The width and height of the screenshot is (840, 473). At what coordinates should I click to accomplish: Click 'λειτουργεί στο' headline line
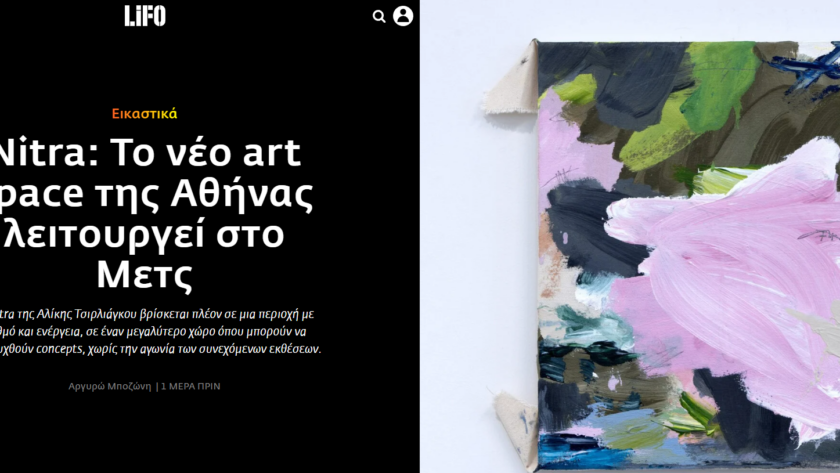coord(144,234)
